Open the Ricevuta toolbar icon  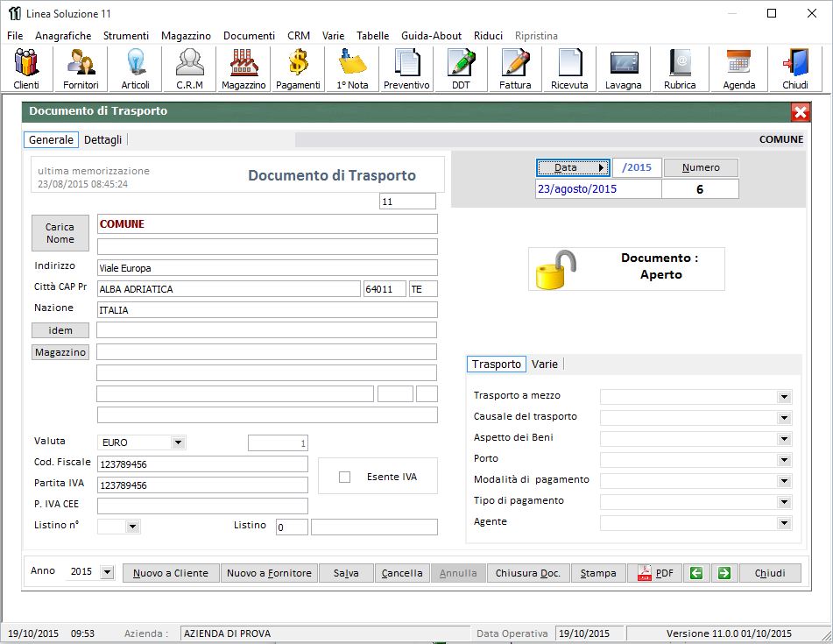pos(569,68)
